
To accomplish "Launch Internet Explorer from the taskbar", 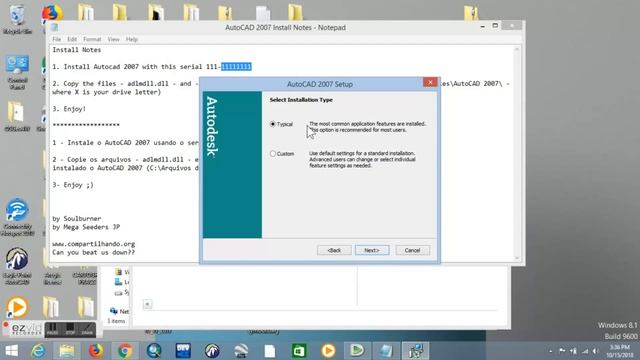I will (x=38, y=351).
